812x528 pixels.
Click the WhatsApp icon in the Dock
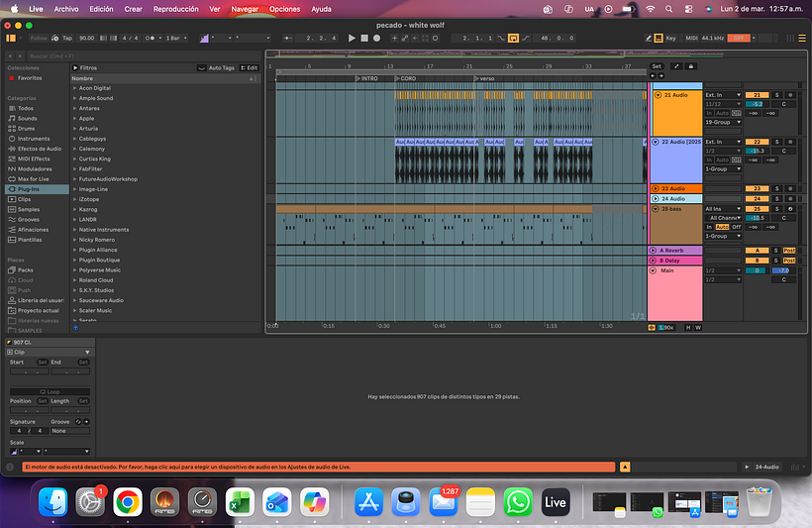518,502
